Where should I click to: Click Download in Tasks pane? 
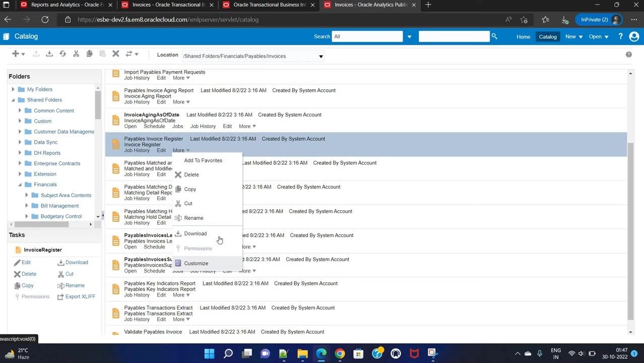click(73, 262)
